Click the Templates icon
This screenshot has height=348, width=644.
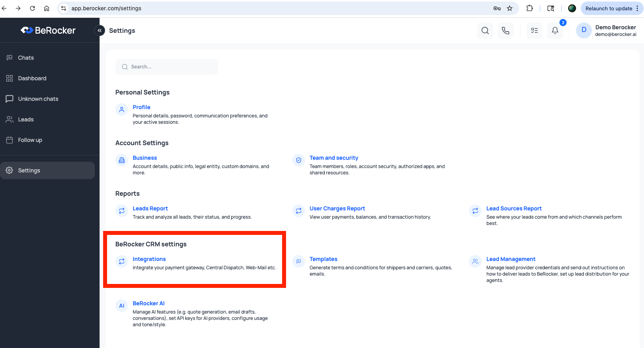[299, 261]
